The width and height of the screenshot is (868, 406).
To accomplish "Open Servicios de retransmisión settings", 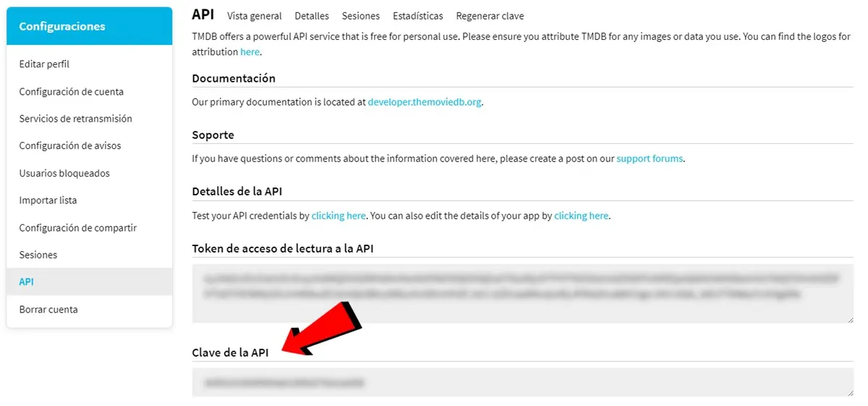I will 75,119.
